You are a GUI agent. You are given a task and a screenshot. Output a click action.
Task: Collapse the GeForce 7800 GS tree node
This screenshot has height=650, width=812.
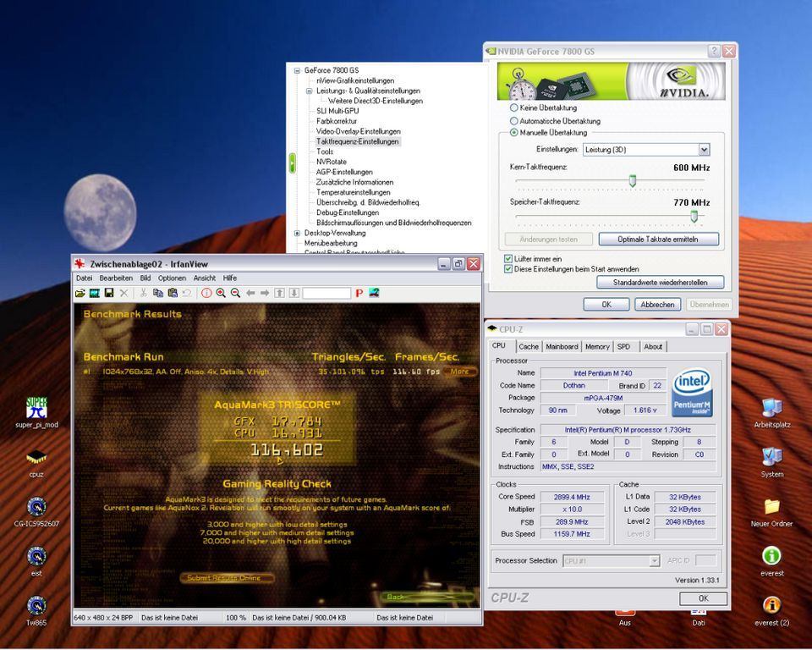pos(297,70)
